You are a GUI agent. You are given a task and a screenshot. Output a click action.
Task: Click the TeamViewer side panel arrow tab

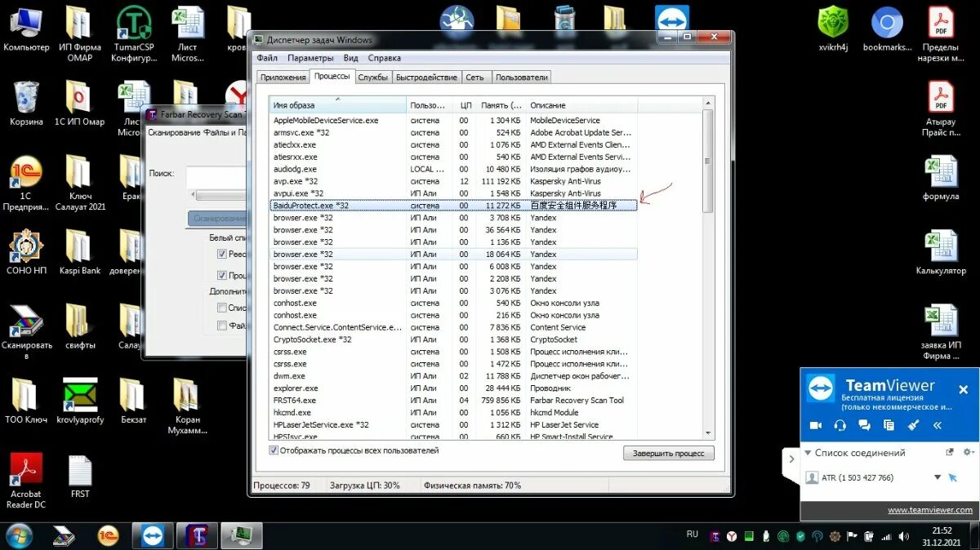click(x=790, y=459)
